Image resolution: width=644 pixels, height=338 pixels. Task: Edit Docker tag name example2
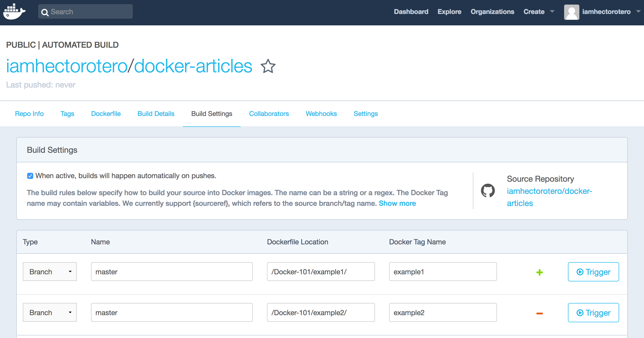tap(443, 312)
